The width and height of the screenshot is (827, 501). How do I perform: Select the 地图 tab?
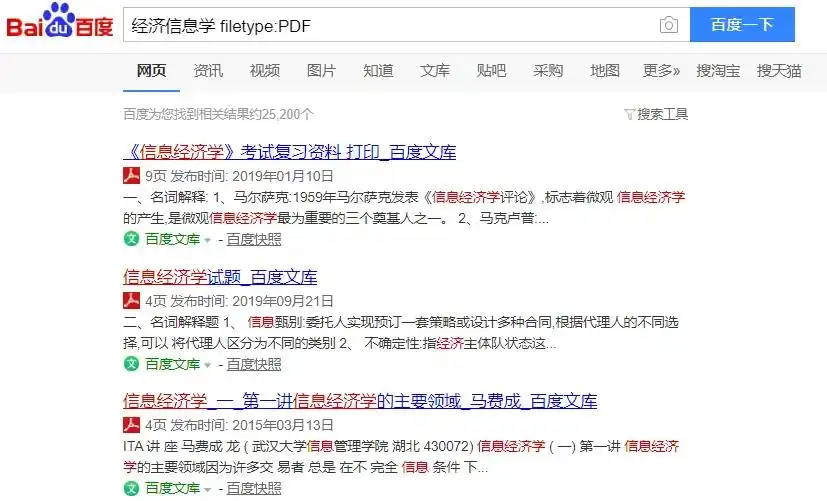(605, 70)
